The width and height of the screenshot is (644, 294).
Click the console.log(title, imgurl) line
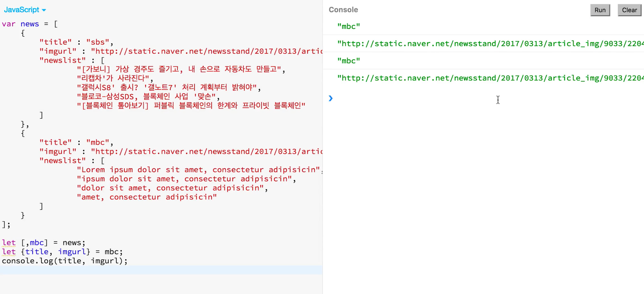click(65, 260)
